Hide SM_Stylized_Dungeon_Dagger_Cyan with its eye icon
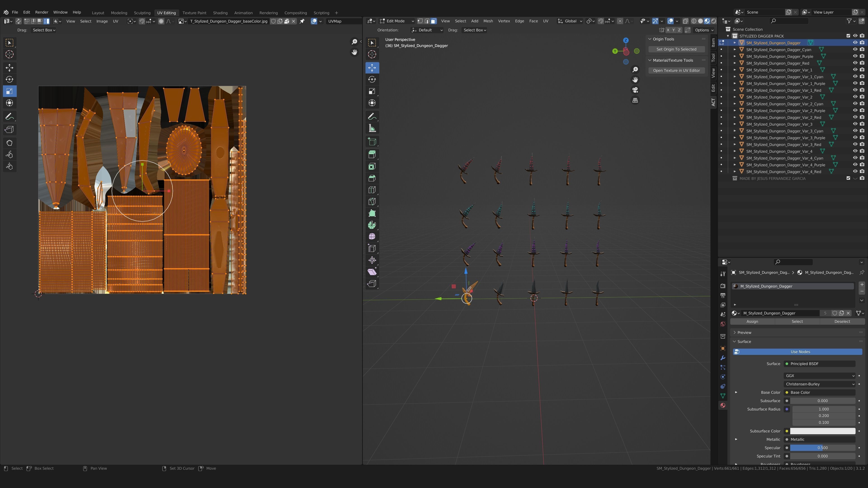 tap(855, 49)
